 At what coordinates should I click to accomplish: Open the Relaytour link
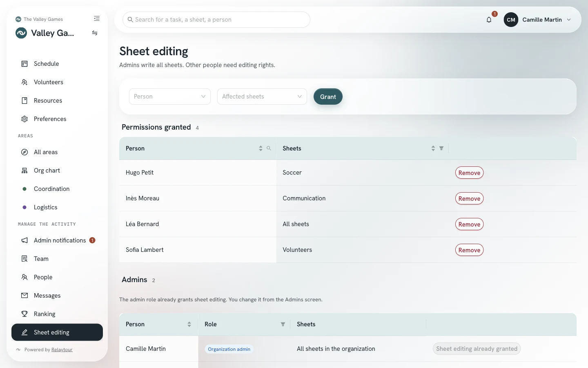[62, 350]
